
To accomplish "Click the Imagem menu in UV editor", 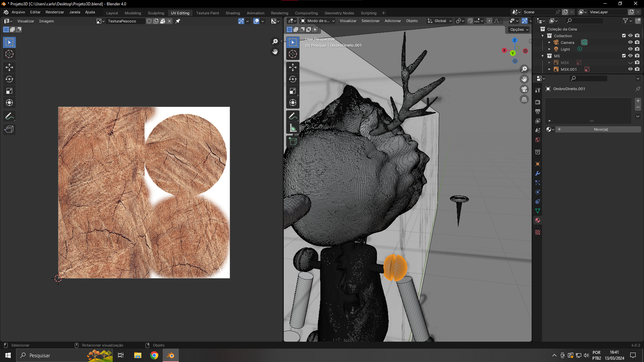I will coord(46,21).
